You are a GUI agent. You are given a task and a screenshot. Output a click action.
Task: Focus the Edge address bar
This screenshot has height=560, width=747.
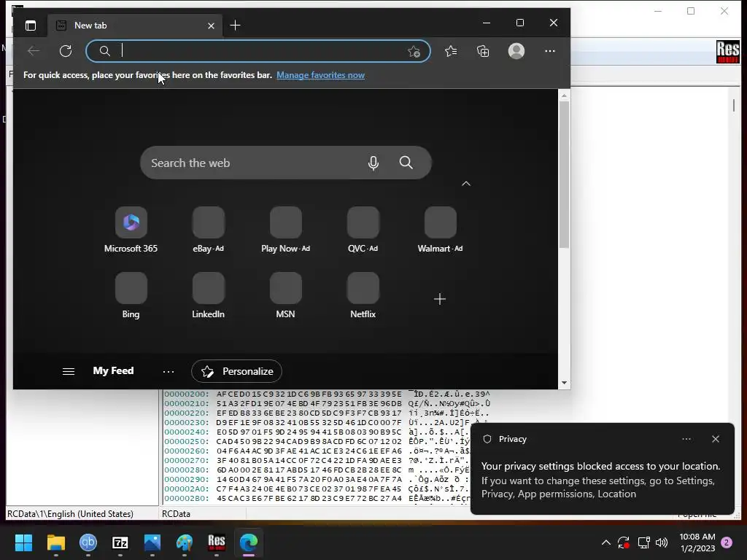[258, 51]
